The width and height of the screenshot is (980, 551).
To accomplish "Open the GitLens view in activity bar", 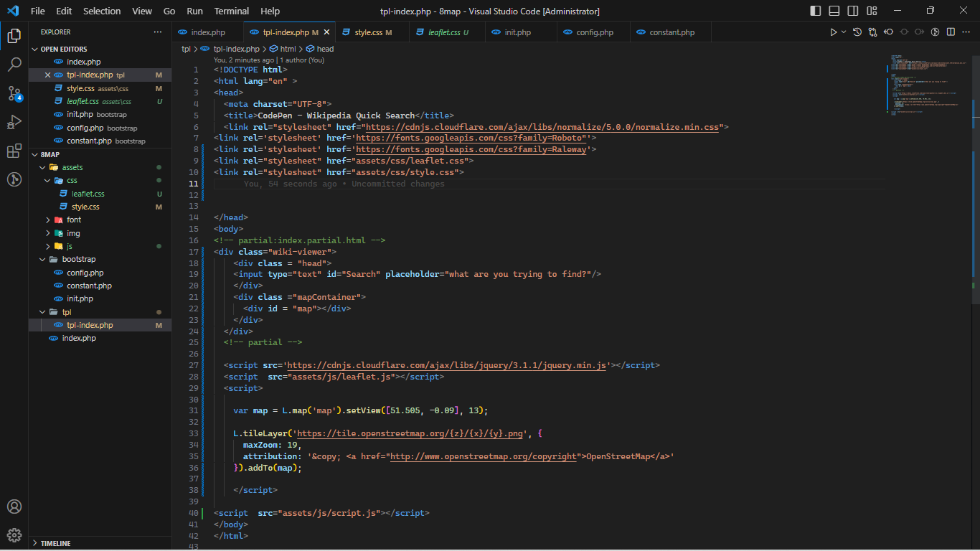I will 14,179.
